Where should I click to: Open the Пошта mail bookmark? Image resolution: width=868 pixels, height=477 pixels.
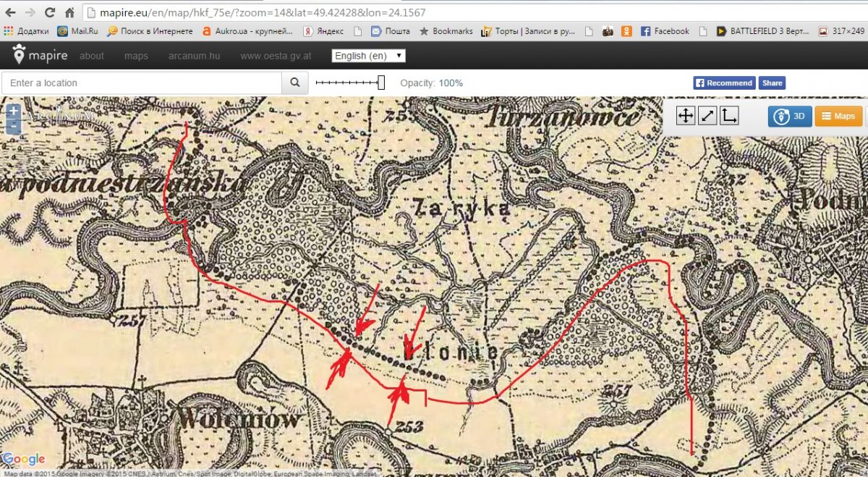click(x=391, y=31)
